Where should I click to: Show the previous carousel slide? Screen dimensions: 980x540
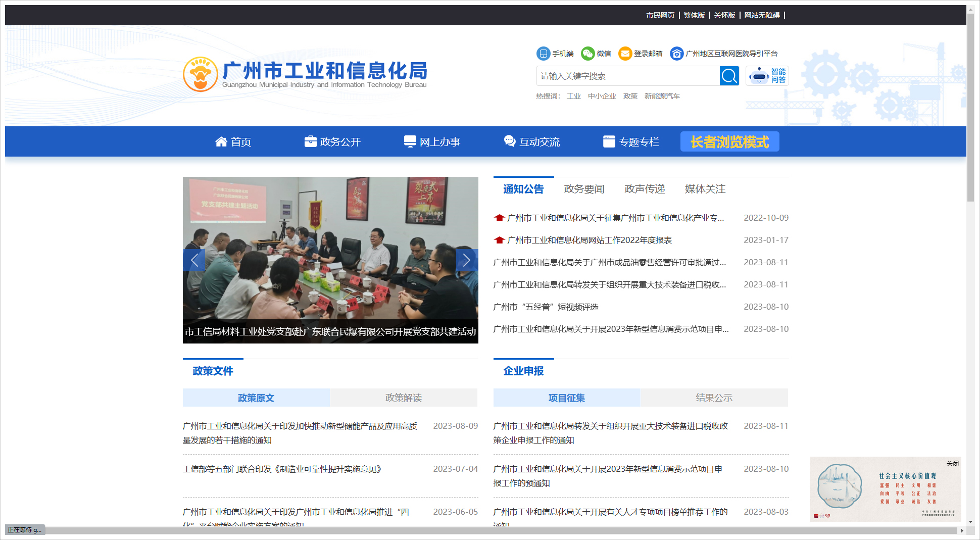coord(194,260)
